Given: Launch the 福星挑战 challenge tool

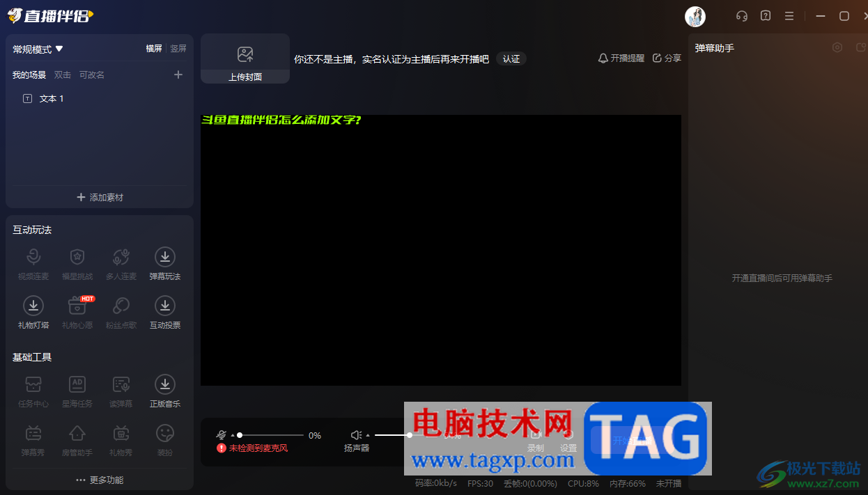Looking at the screenshot, I should pos(77,264).
